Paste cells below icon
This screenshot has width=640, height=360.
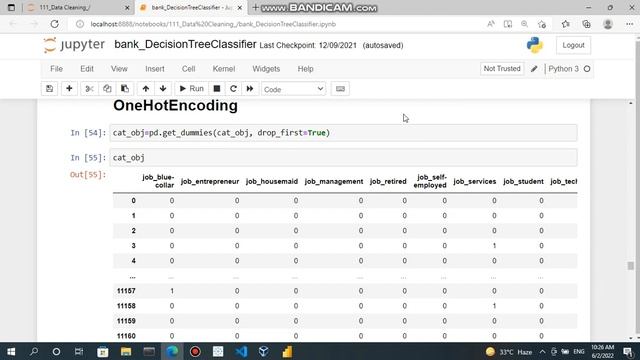click(125, 89)
